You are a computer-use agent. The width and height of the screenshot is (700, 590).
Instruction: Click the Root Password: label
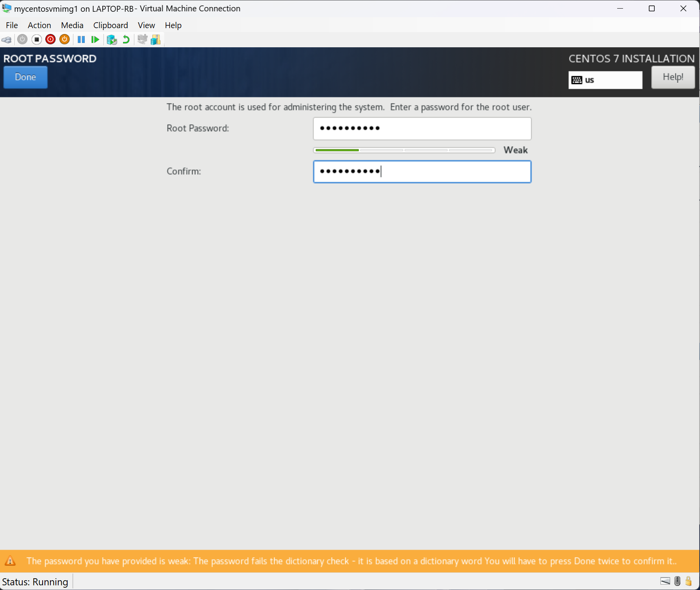(198, 128)
